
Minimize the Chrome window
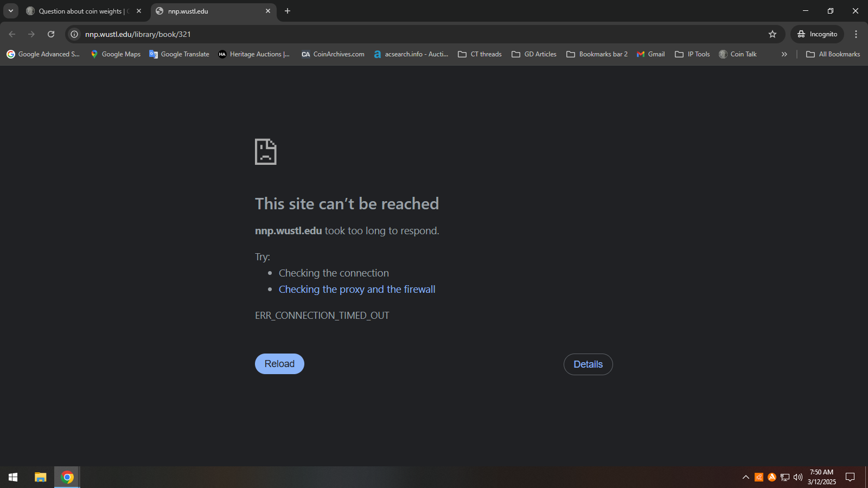click(x=806, y=11)
